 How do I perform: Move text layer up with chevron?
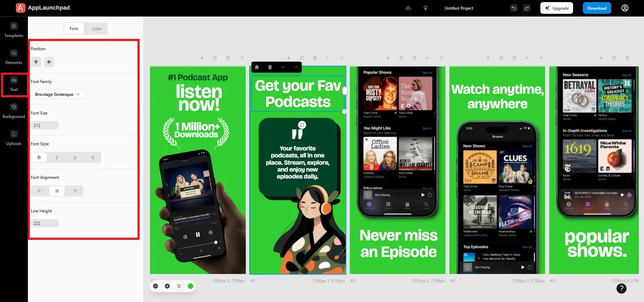296,67
